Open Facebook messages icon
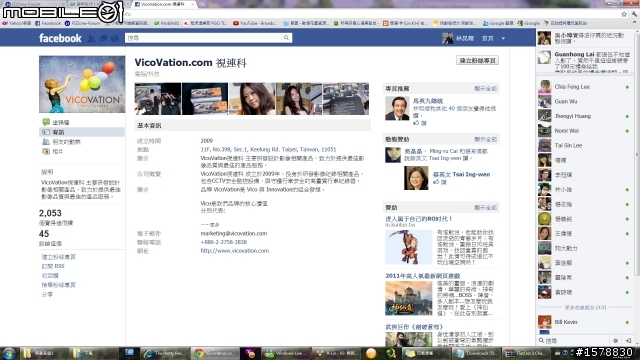 pos(103,38)
